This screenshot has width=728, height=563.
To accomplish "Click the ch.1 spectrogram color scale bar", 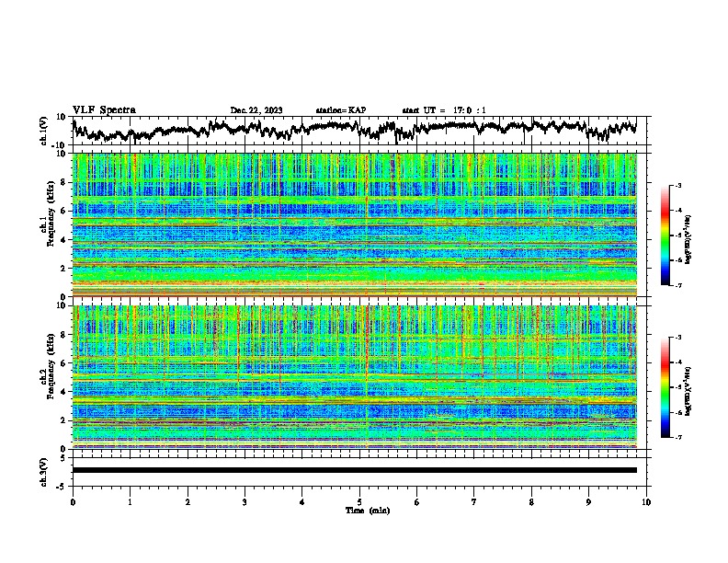I will tap(665, 236).
